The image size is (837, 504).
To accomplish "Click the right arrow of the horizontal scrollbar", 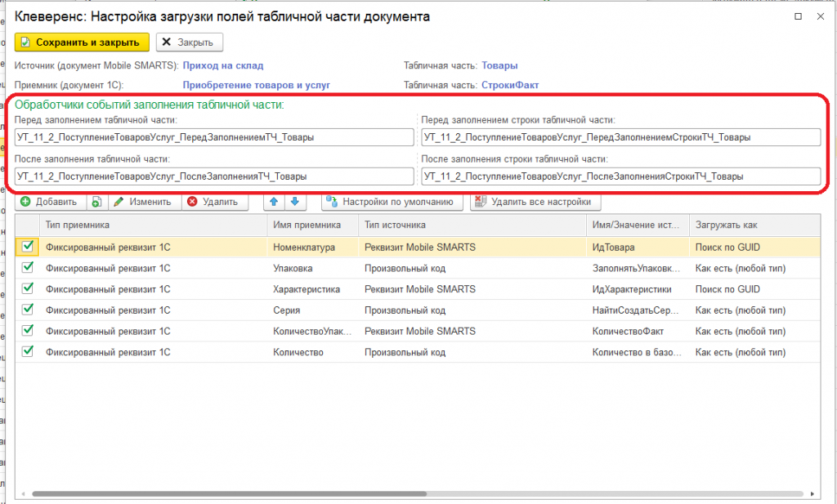I will click(812, 494).
